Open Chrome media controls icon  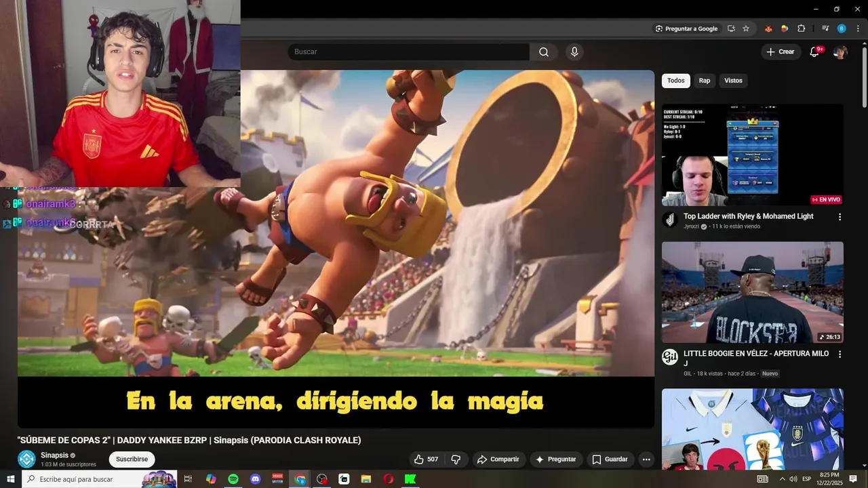tap(825, 28)
